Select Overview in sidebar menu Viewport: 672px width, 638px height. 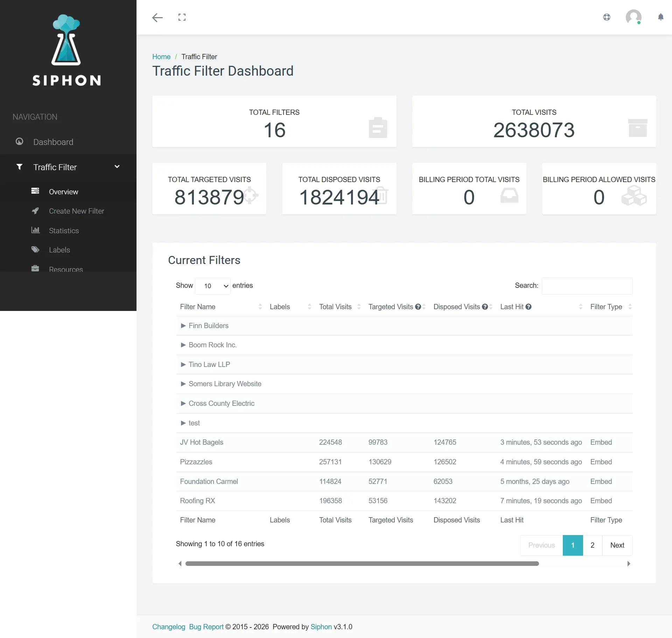tap(64, 192)
